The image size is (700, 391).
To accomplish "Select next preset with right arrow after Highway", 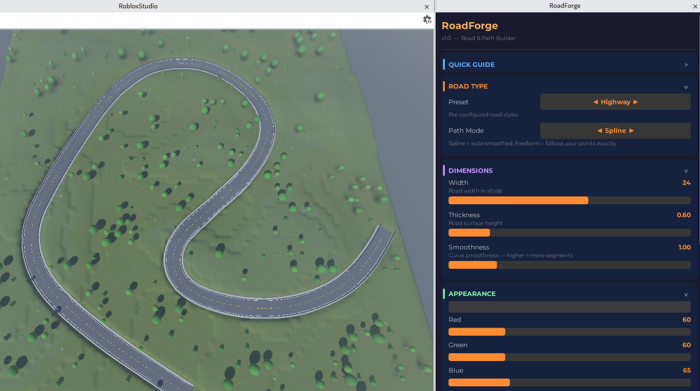I will pyautogui.click(x=635, y=102).
